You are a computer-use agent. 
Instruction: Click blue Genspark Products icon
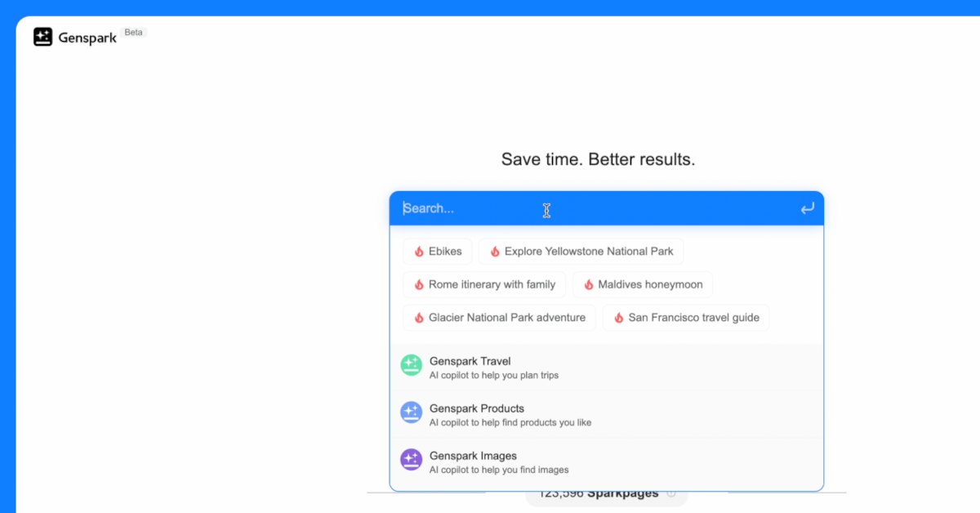tap(411, 413)
